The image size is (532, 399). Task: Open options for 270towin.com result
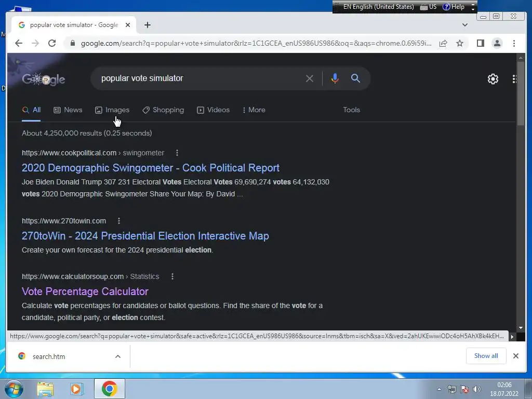[119, 221]
